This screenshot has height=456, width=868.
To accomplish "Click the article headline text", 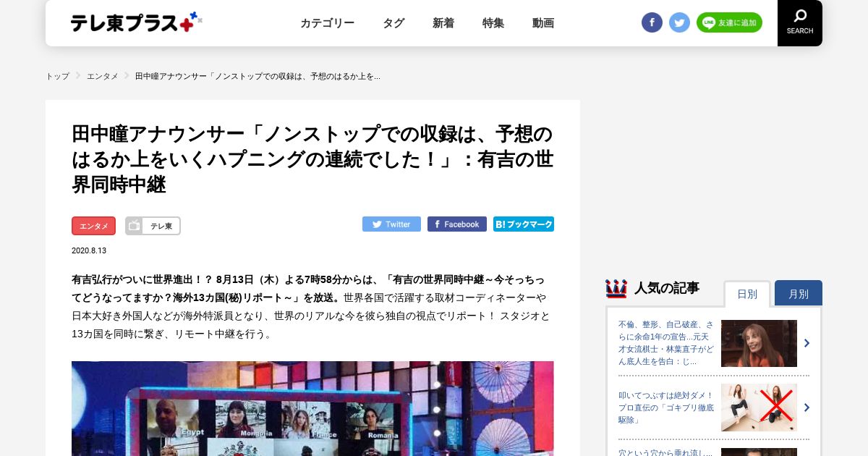I will pos(312,159).
